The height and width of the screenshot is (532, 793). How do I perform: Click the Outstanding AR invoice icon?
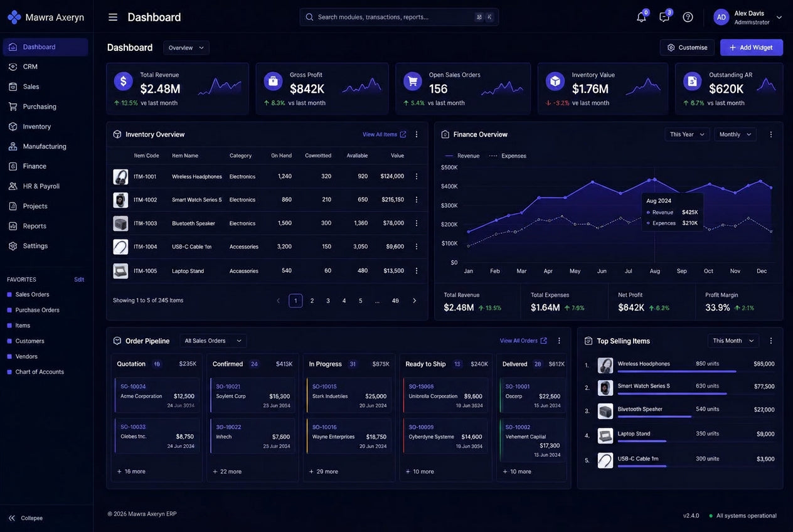tap(692, 81)
